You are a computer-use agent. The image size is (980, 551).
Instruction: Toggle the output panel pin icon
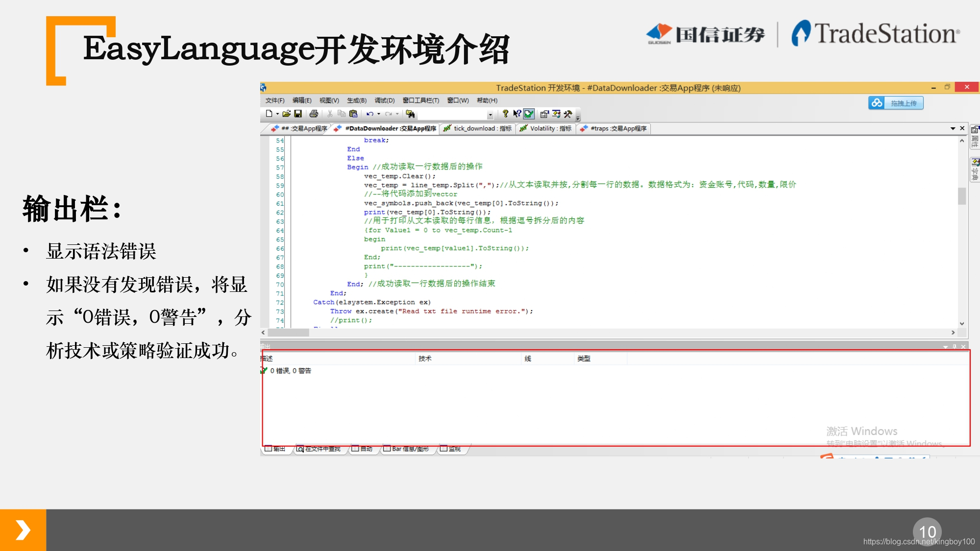click(x=954, y=346)
